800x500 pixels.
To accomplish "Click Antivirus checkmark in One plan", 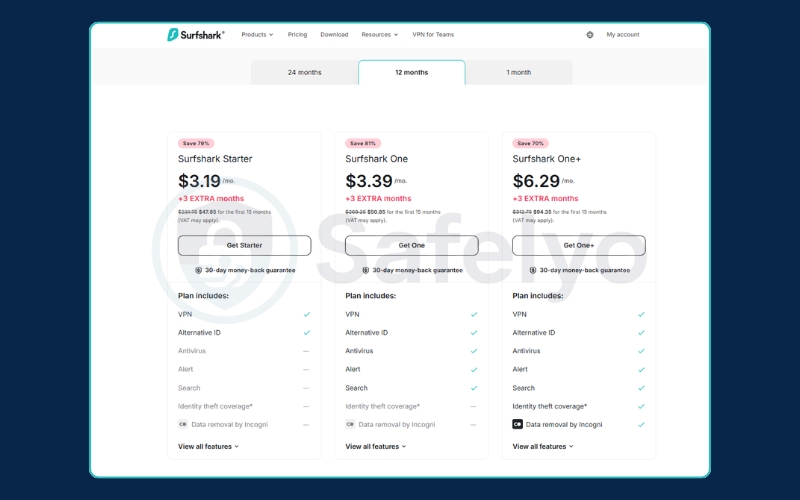I will 474,351.
